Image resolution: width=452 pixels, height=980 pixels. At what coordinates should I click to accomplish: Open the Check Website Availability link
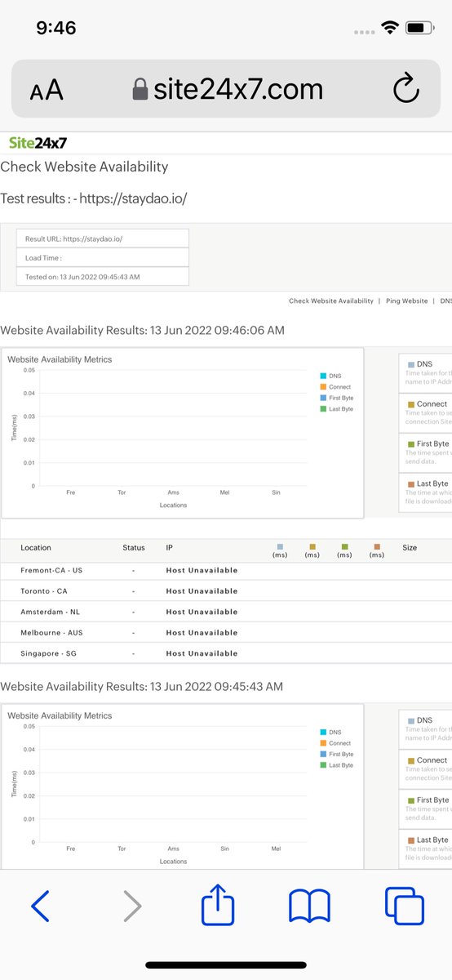pos(331,301)
